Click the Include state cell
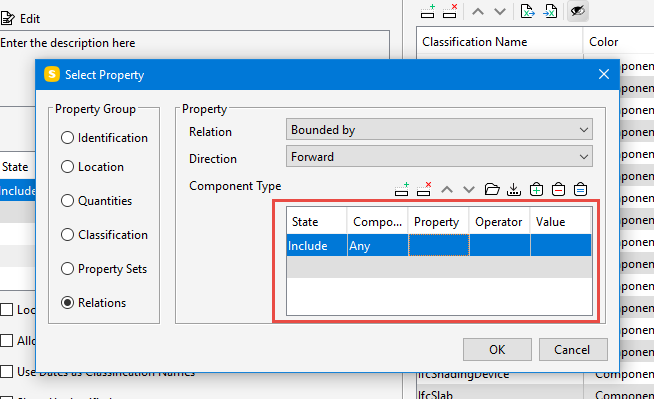 pos(317,246)
